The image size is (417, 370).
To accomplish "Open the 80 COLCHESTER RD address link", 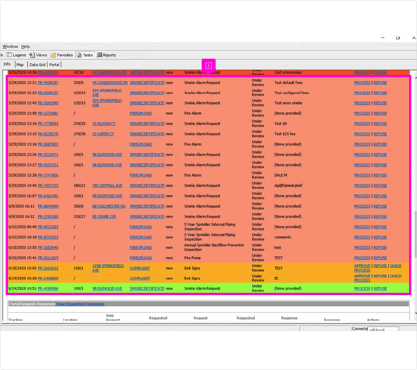I will 109,206.
